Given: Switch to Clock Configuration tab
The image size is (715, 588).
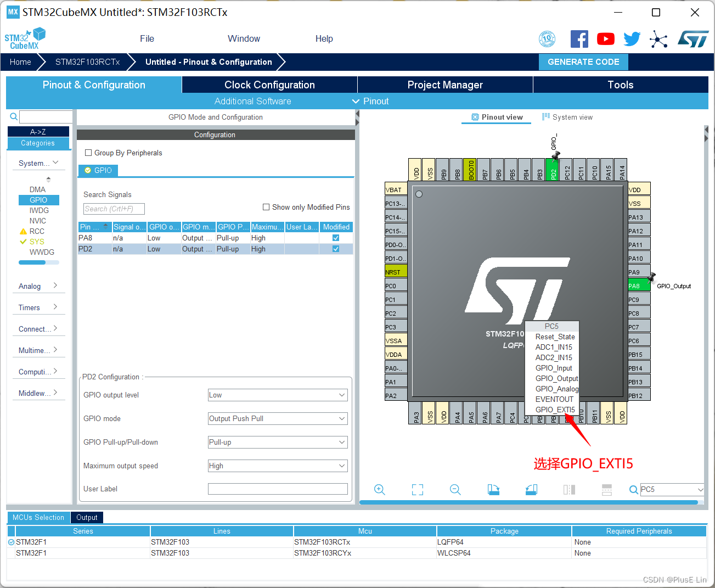Looking at the screenshot, I should [x=269, y=85].
